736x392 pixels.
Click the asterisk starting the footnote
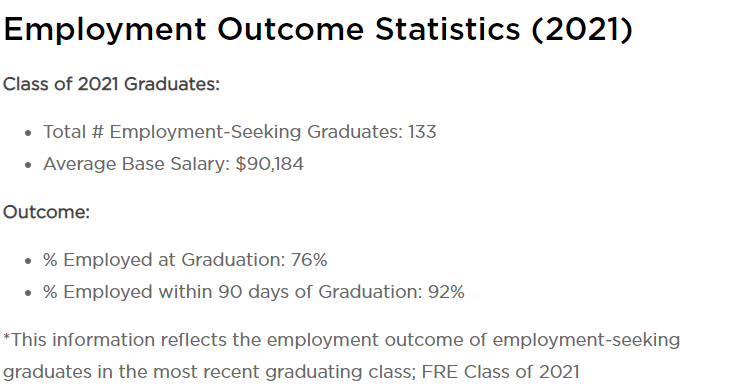click(7, 337)
